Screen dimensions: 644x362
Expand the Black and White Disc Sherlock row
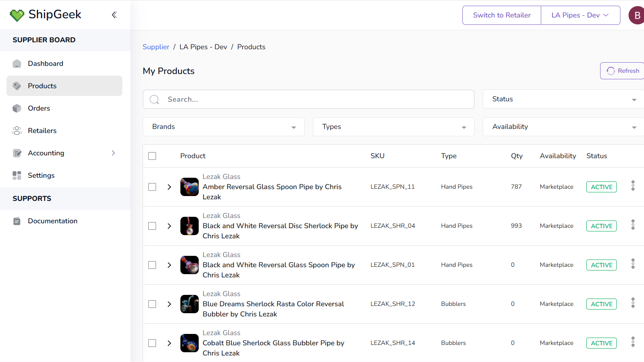coord(169,226)
